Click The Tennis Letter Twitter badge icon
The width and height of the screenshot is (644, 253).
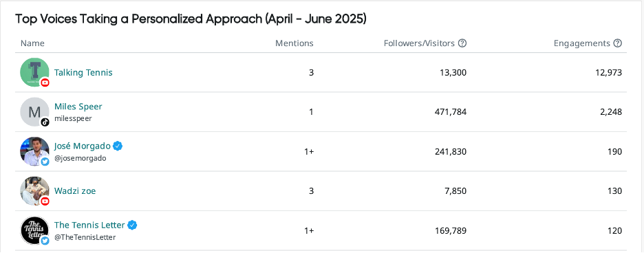45,241
